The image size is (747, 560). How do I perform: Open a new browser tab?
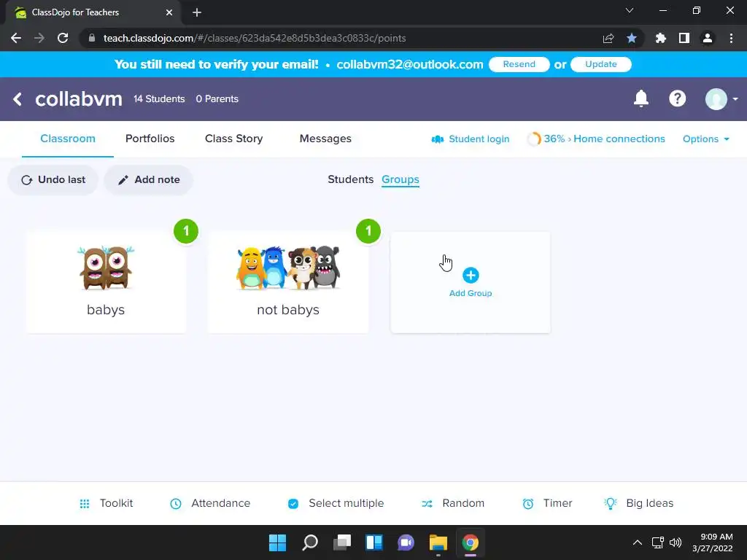click(197, 12)
